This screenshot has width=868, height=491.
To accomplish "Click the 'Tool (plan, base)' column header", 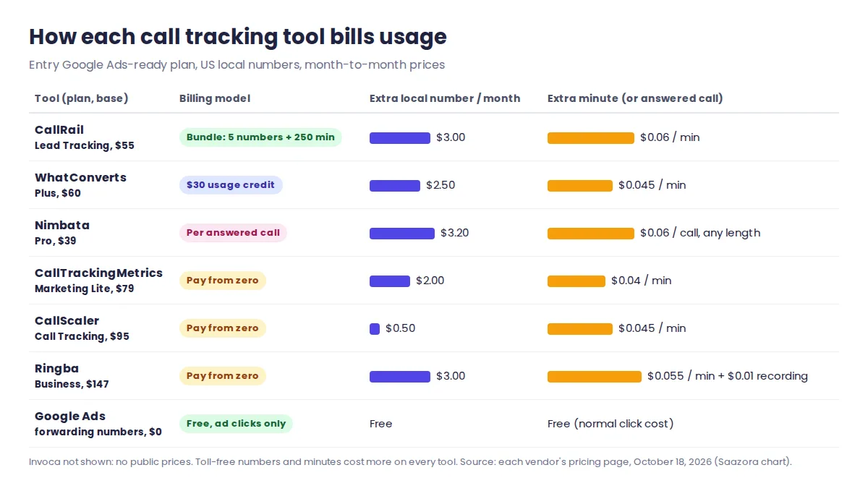I will (81, 98).
